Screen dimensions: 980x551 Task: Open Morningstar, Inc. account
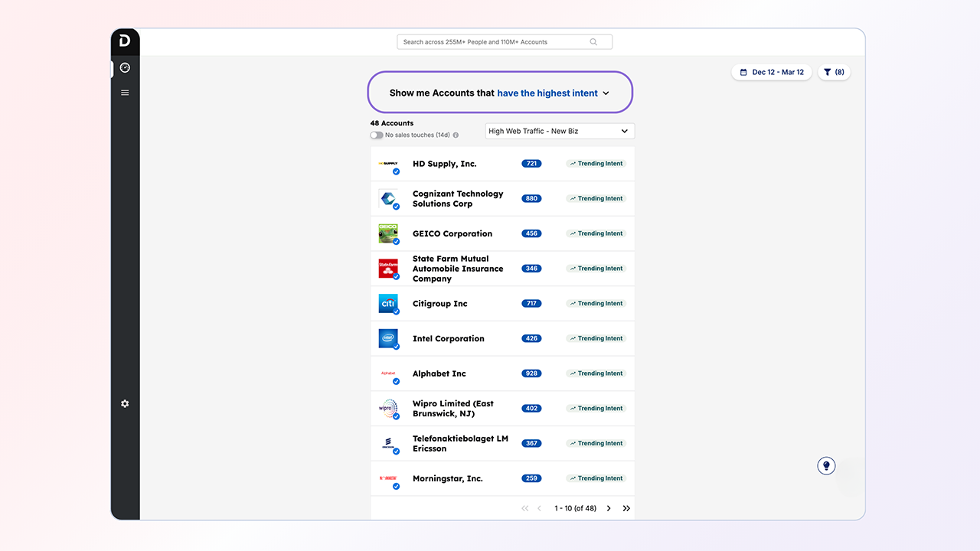pos(448,478)
